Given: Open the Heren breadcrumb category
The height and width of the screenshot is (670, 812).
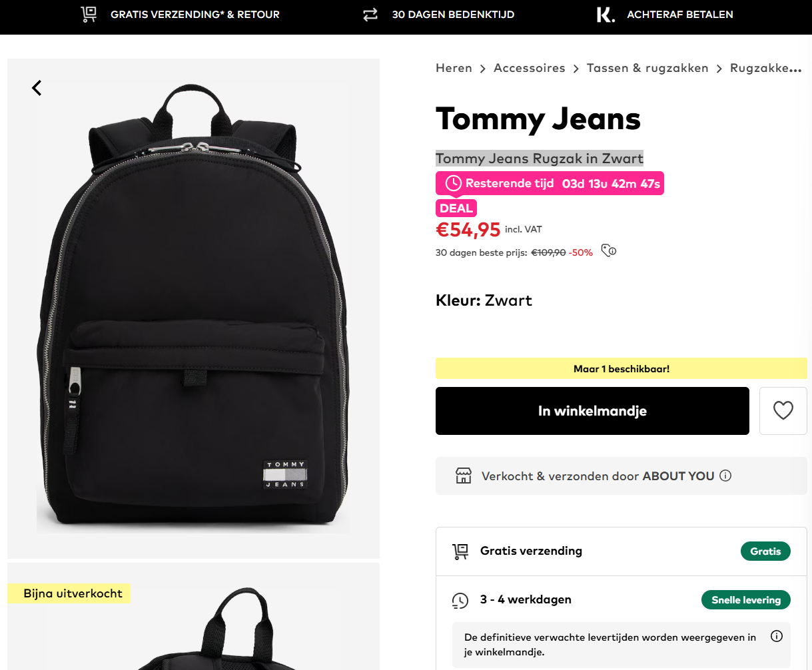Looking at the screenshot, I should 454,67.
